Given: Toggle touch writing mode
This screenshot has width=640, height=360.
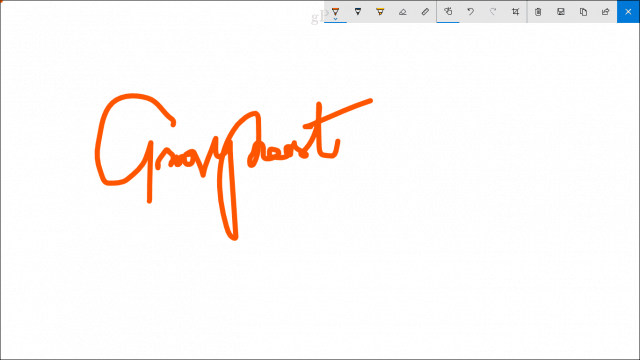Looking at the screenshot, I should click(448, 11).
